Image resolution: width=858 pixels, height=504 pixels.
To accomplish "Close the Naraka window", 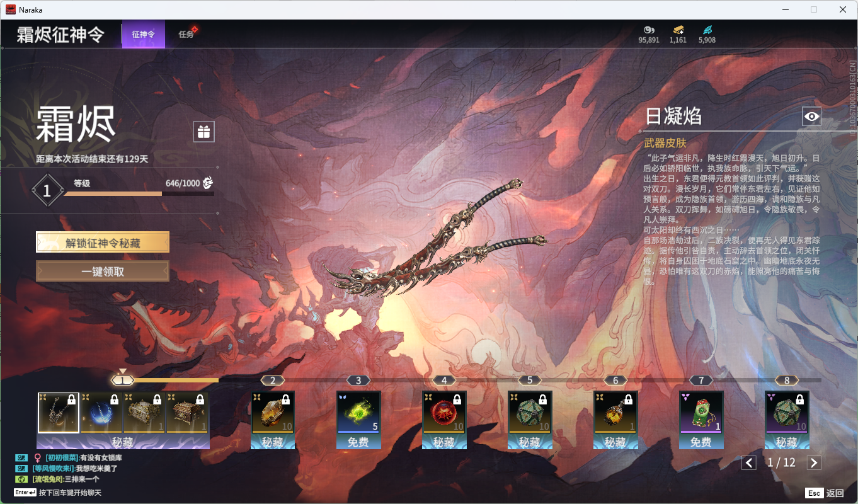I will (843, 9).
